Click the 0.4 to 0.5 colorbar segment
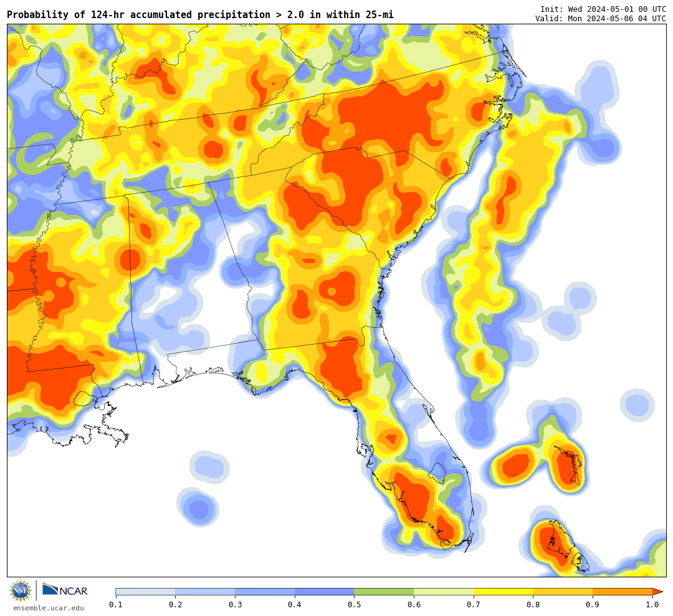The image size is (673, 616). point(325,592)
